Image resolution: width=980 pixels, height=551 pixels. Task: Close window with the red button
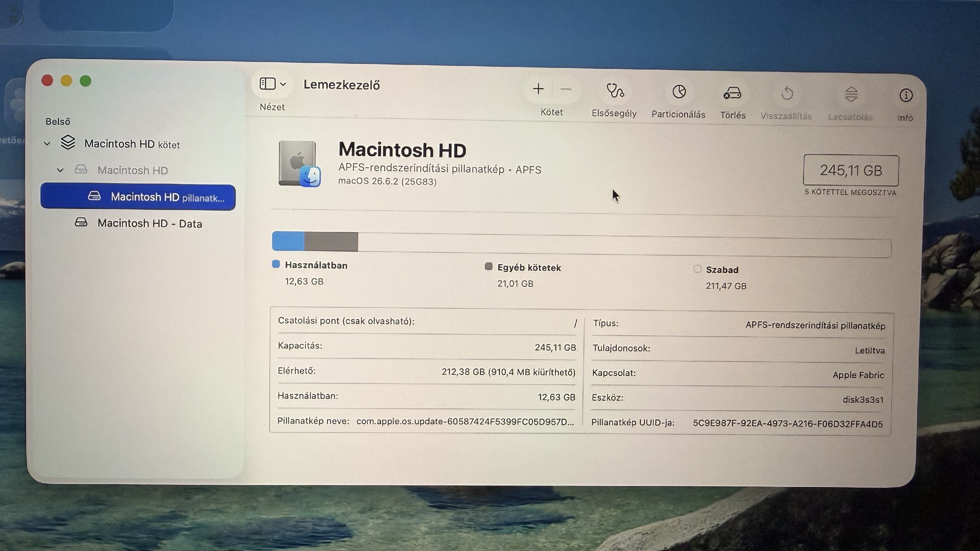(47, 80)
